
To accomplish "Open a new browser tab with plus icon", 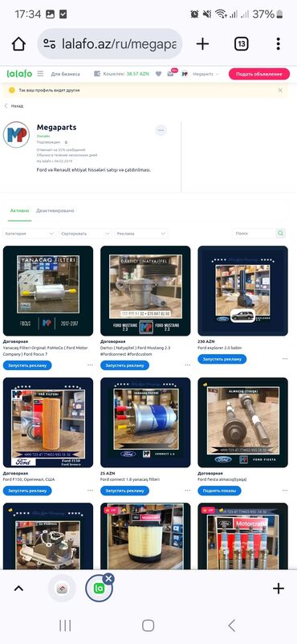I will 202,43.
